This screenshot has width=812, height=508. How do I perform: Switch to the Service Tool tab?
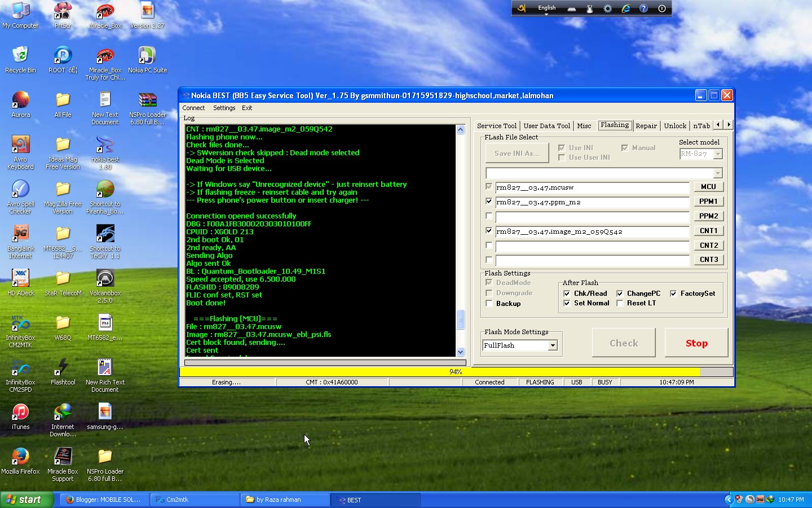496,126
